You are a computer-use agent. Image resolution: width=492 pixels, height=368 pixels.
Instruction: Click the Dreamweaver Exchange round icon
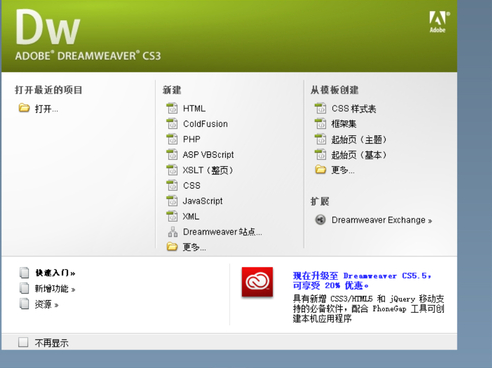320,220
